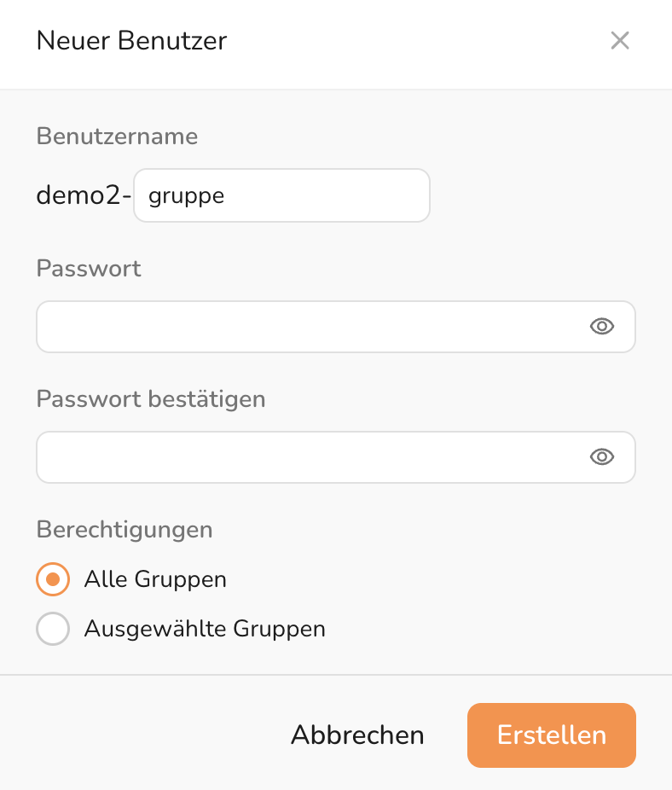This screenshot has height=790, width=672.
Task: Click the demo2- username prefix text
Action: tap(84, 195)
